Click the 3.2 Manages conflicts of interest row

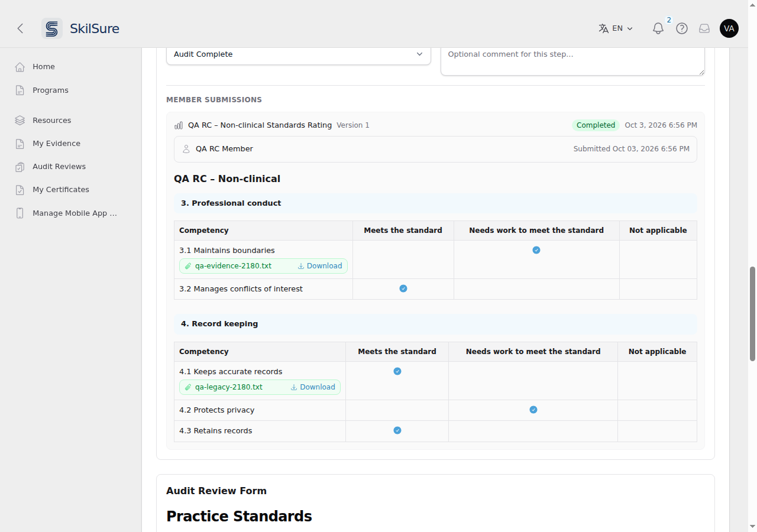435,289
